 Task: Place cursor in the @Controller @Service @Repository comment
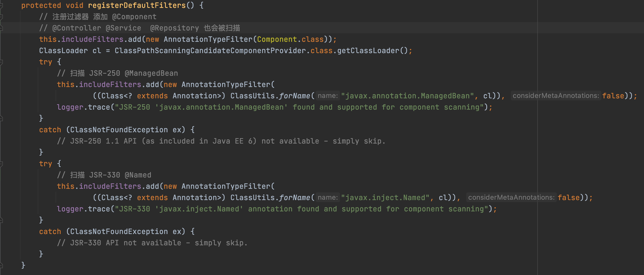coord(140,28)
